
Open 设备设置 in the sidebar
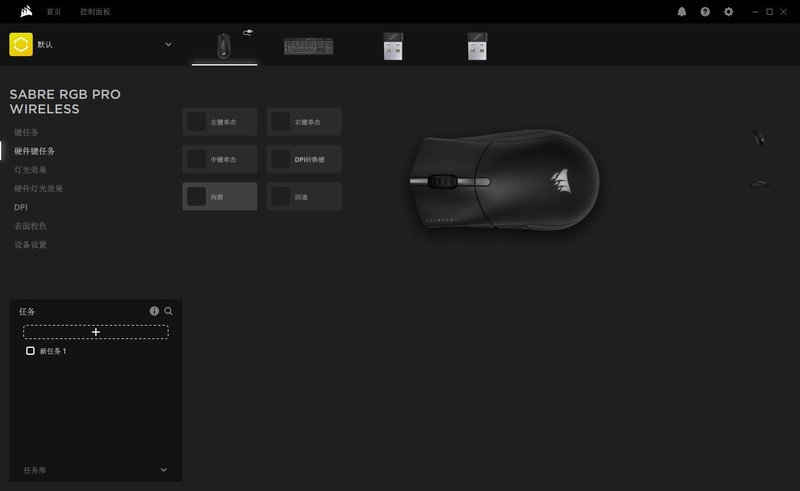tap(30, 244)
